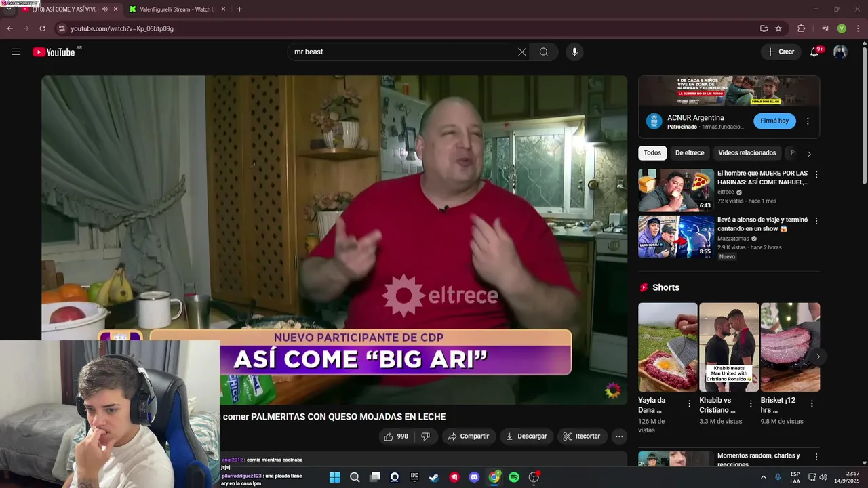Screen dimensions: 868x488
Task: Run search with magnifier button
Action: (544, 52)
